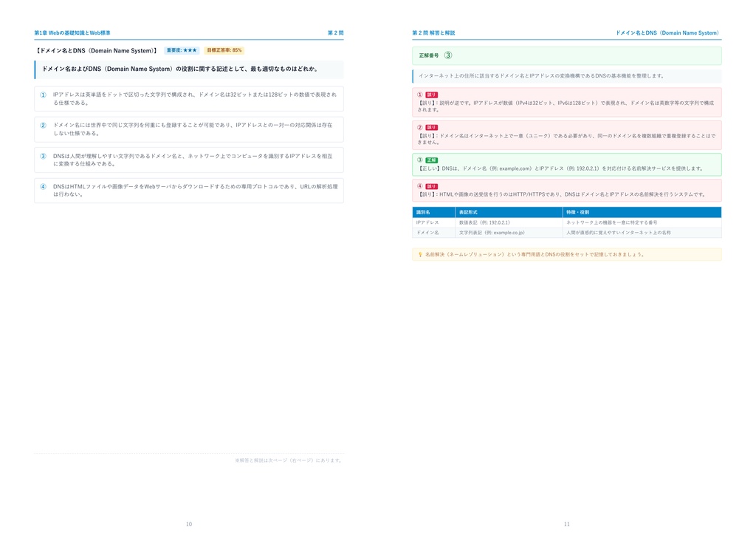Image resolution: width=756 pixels, height=535 pixels.
Task: Select answer option ④ circled number on question page
Action: [43, 187]
